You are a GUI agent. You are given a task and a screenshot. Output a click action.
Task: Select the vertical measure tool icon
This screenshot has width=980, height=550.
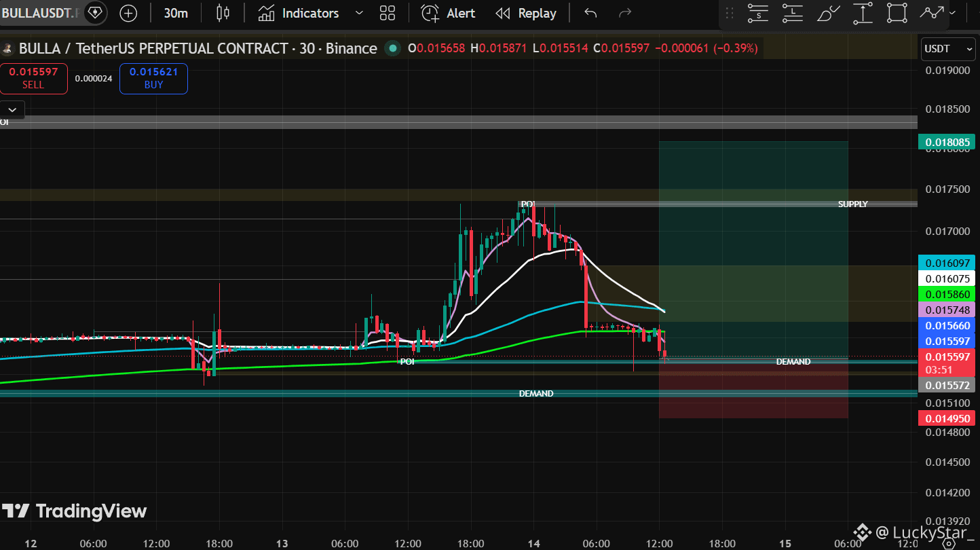point(863,13)
